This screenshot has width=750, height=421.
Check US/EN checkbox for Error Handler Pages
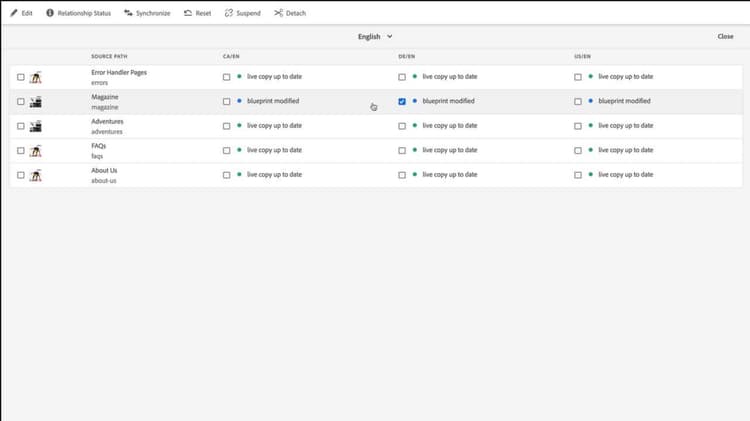[x=578, y=77]
